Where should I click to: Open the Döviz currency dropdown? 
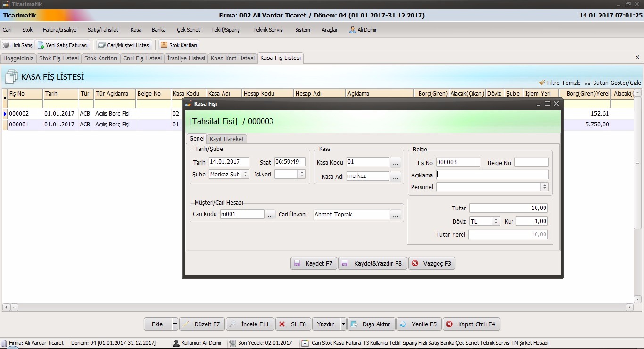point(496,221)
